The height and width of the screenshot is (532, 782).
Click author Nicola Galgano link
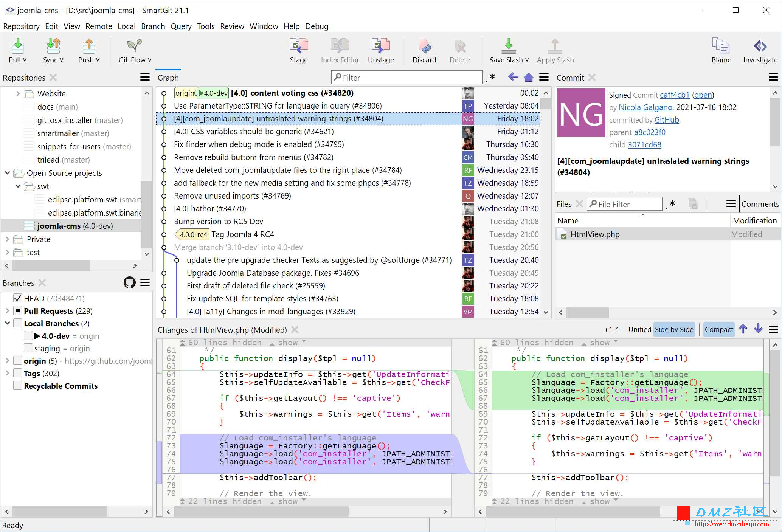[x=645, y=107]
